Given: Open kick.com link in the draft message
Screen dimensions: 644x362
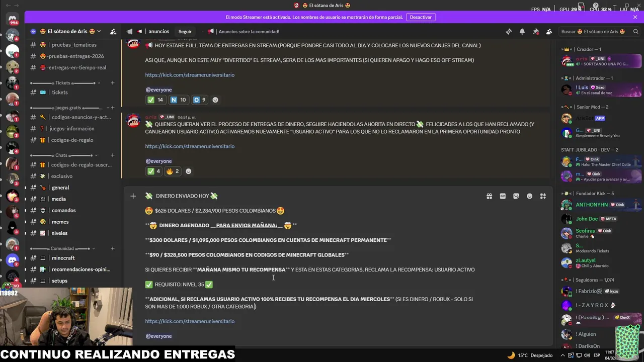Looking at the screenshot, I should click(190, 321).
